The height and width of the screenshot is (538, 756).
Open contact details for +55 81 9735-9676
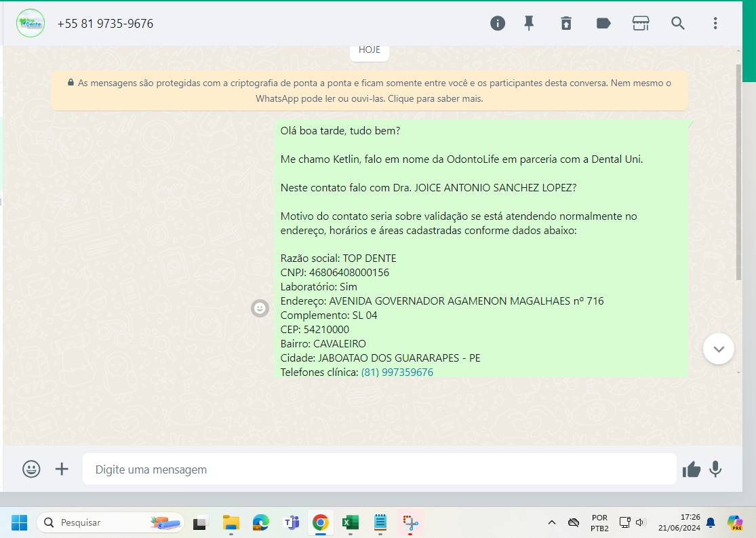coord(105,24)
